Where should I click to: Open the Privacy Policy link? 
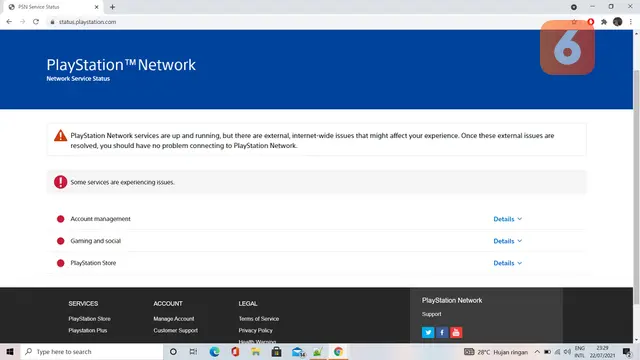(256, 331)
